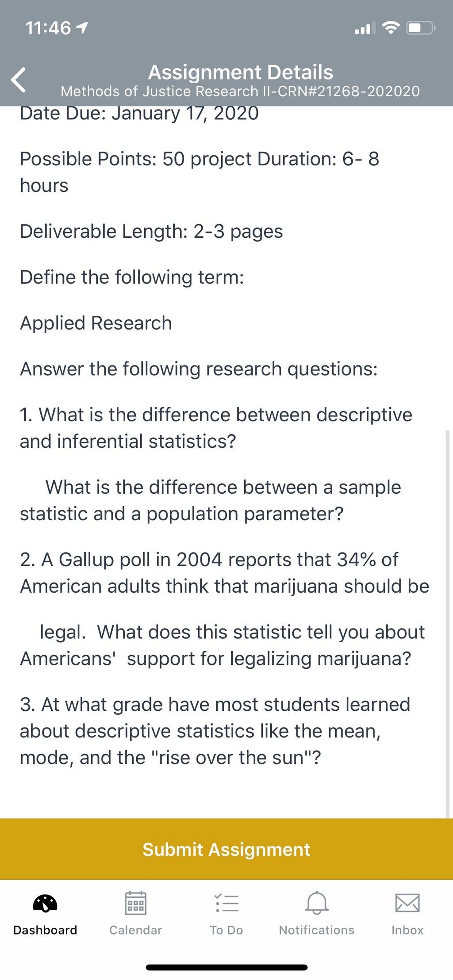
Task: Tap the battery indicator icon
Action: coord(421,28)
